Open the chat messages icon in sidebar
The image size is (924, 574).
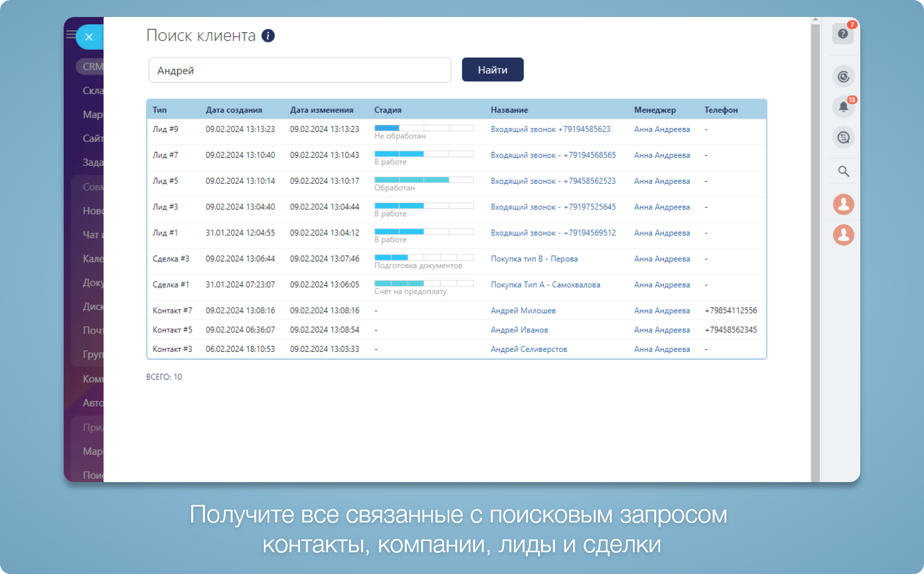pos(843,138)
